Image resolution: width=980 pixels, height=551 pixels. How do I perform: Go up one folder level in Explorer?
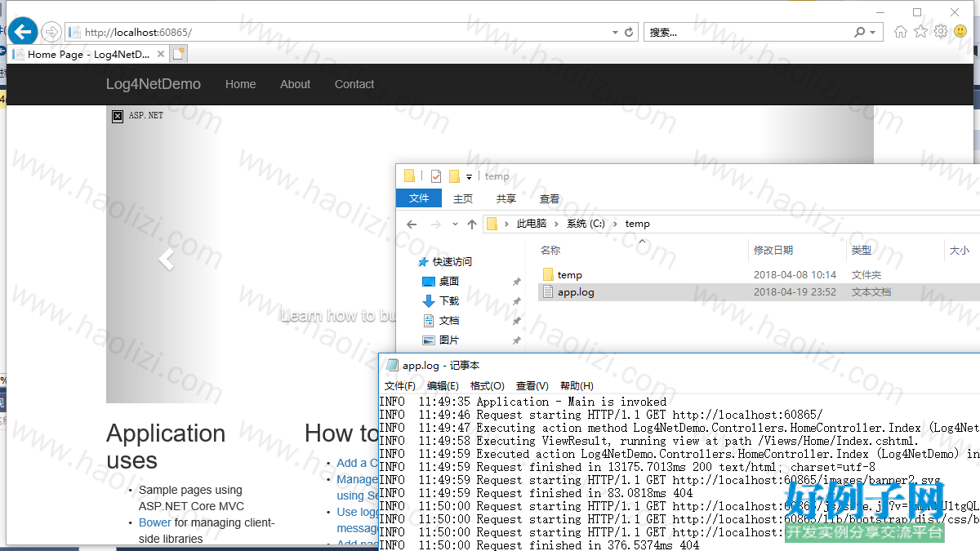[x=472, y=224]
